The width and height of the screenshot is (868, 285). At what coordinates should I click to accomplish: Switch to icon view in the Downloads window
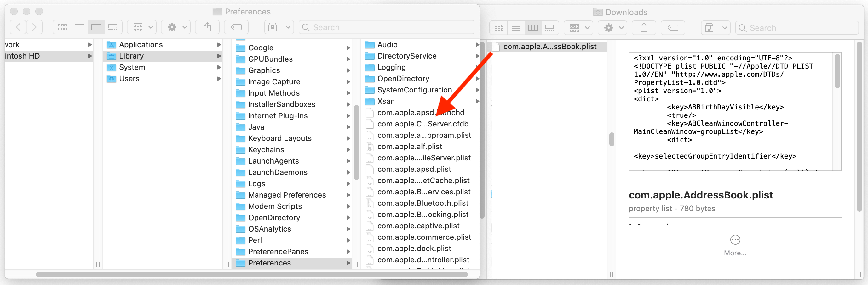click(499, 28)
